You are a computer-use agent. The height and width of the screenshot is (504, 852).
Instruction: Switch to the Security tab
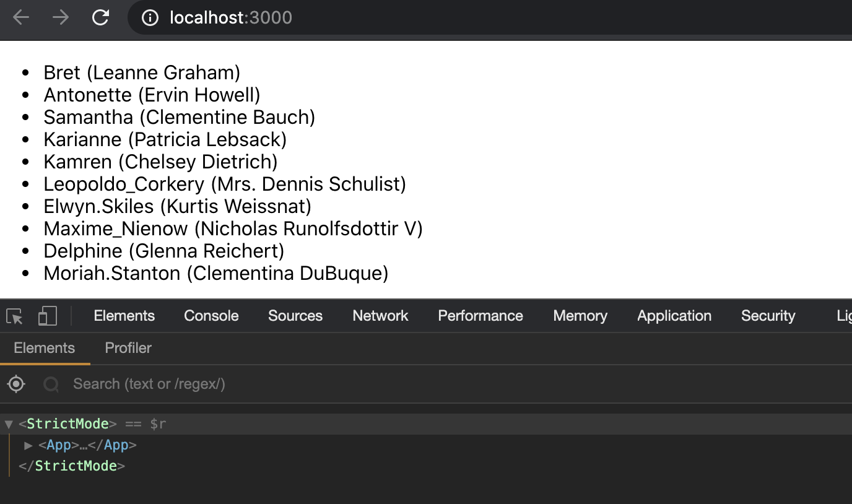(x=768, y=316)
